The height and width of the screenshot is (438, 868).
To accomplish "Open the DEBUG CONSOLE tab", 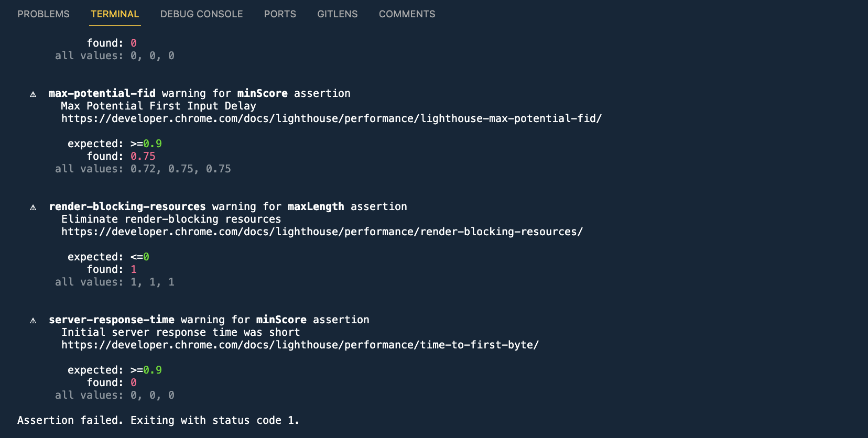I will click(x=201, y=14).
